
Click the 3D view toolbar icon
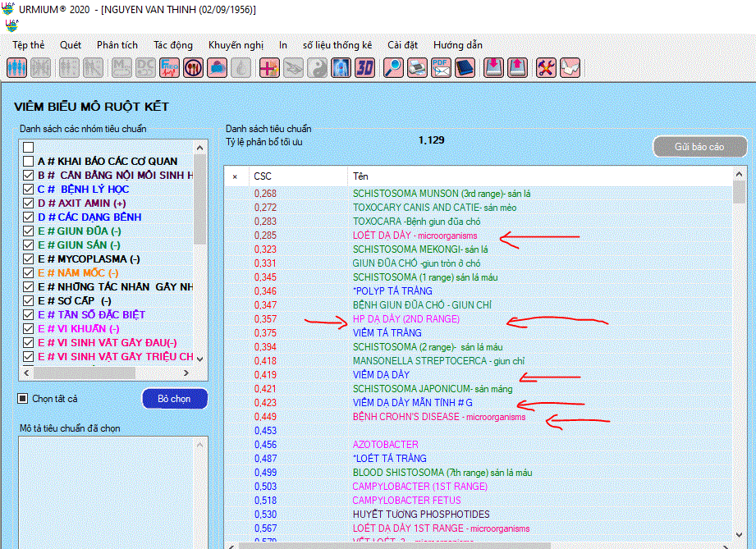click(x=364, y=68)
